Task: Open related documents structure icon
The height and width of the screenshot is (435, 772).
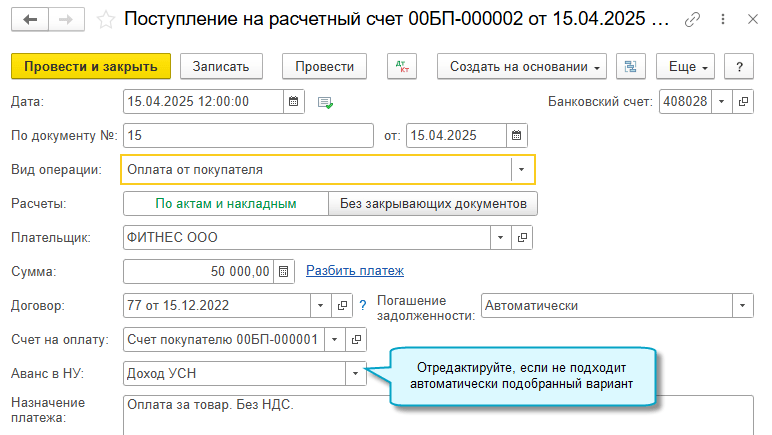Action: (x=631, y=66)
